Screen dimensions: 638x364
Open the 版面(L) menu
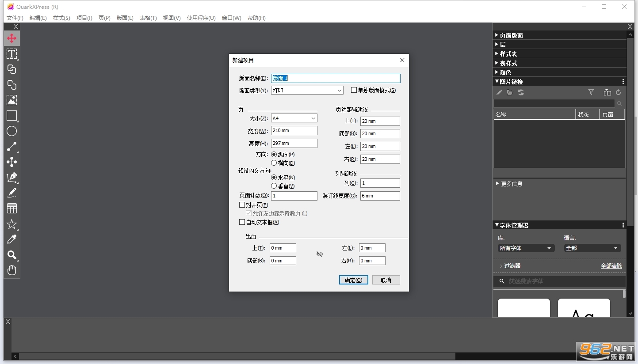(125, 18)
